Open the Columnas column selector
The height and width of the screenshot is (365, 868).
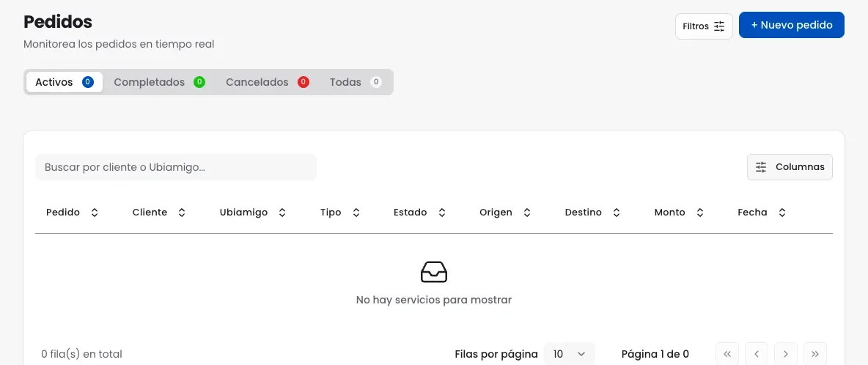[790, 167]
